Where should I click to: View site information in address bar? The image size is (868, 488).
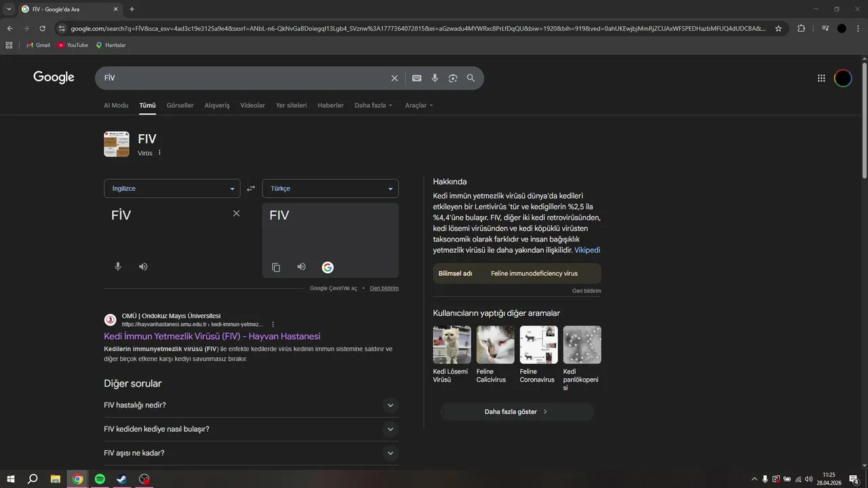(62, 28)
